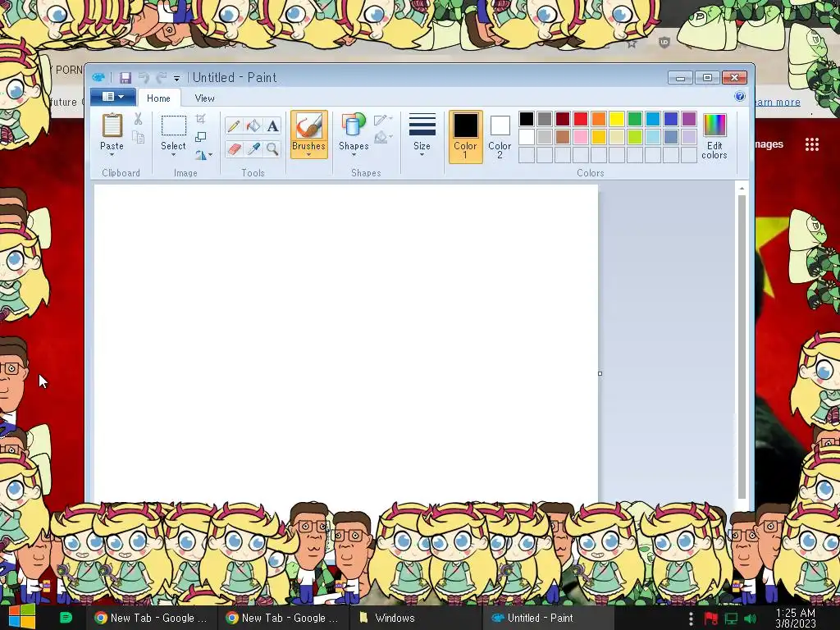Viewport: 840px width, 630px height.
Task: Click the Rotate or flip icon
Action: point(200,155)
